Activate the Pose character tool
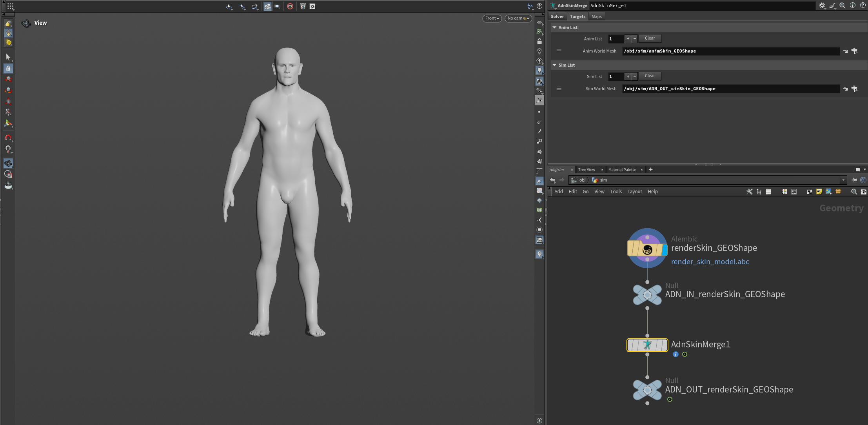Screen dimensions: 868x425 pos(8,112)
